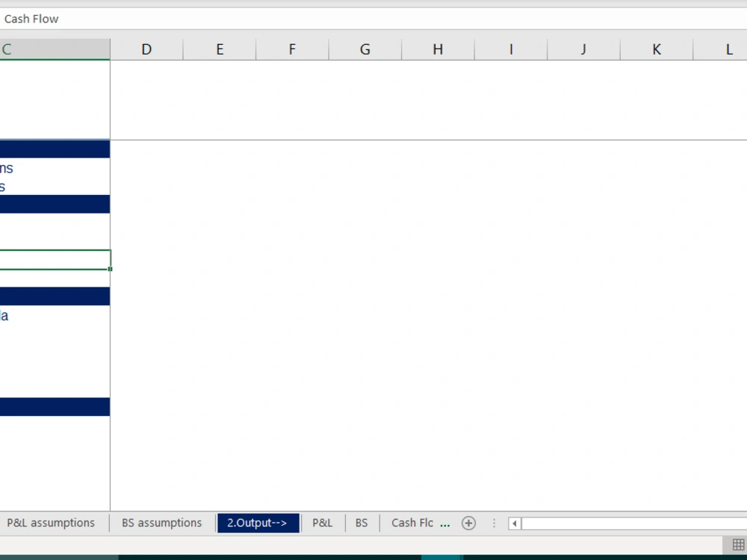747x560 pixels.
Task: Select column F header
Action: click(x=292, y=49)
